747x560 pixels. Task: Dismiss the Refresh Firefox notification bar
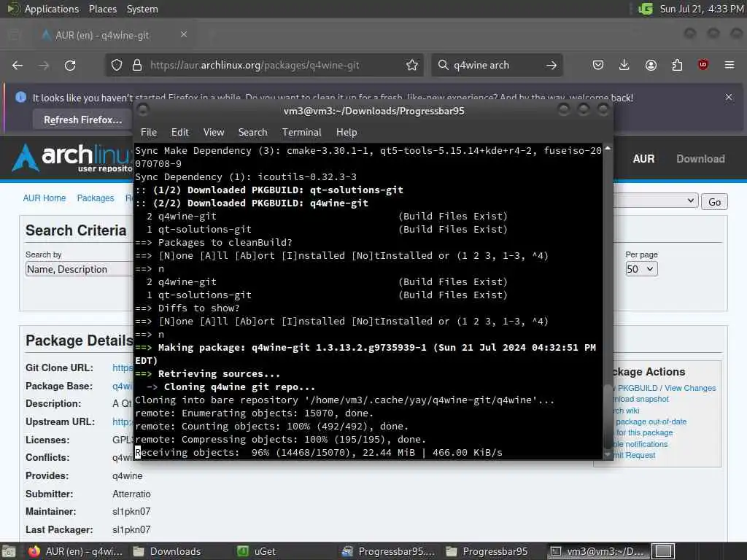click(x=729, y=97)
